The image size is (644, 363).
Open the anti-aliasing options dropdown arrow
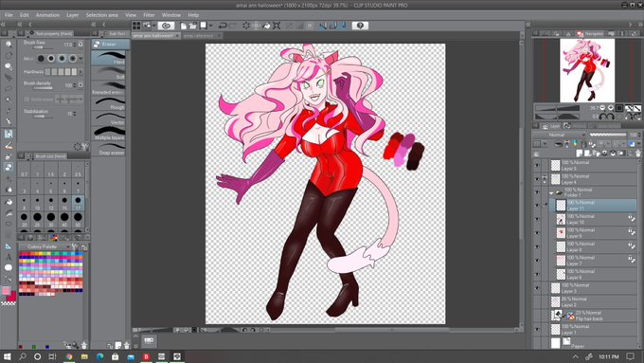pos(80,59)
